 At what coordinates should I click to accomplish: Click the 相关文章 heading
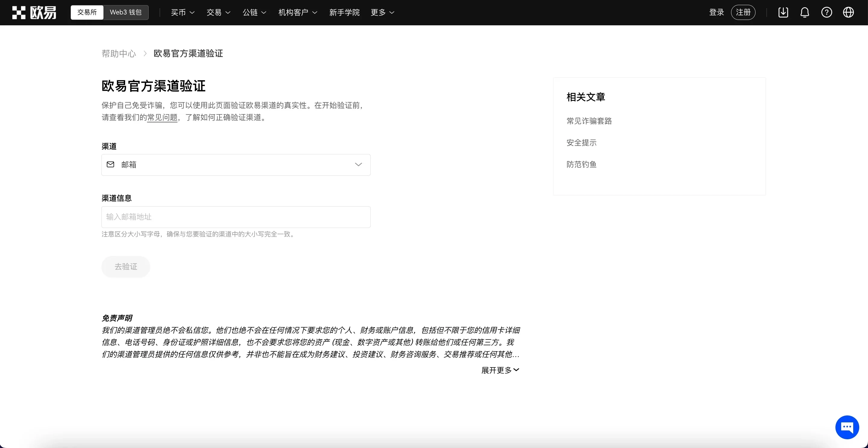[586, 97]
